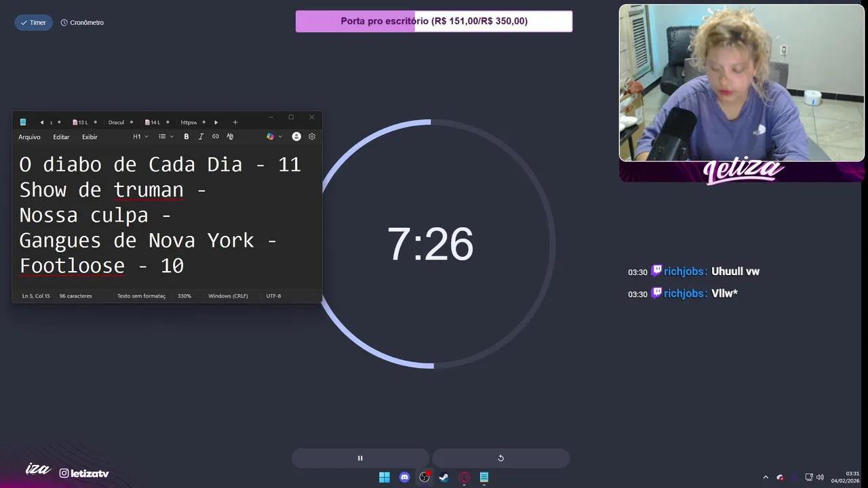Image resolution: width=868 pixels, height=488 pixels.
Task: Click the 'Porta pro escritório' donation goal bar
Action: coord(434,21)
